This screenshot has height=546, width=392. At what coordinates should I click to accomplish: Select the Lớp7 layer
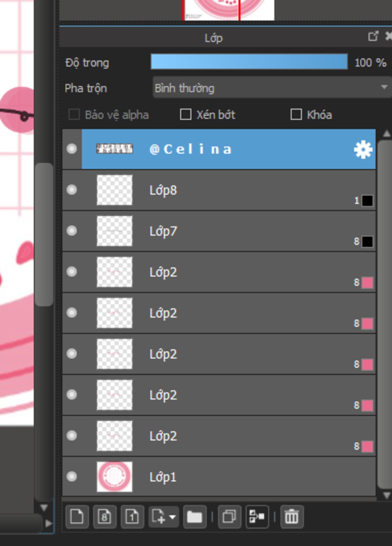click(x=230, y=231)
